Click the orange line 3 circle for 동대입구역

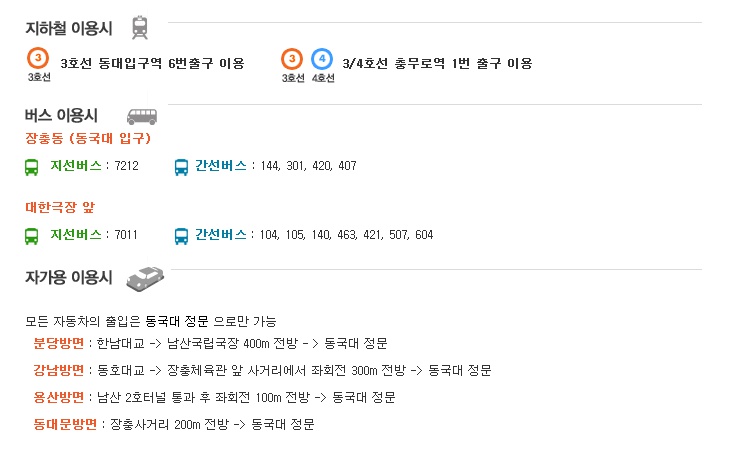tap(38, 58)
